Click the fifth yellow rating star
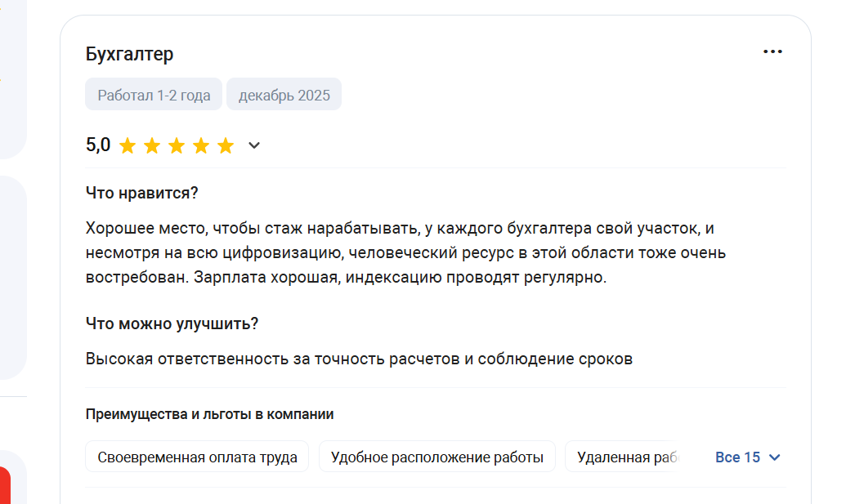 click(x=226, y=145)
